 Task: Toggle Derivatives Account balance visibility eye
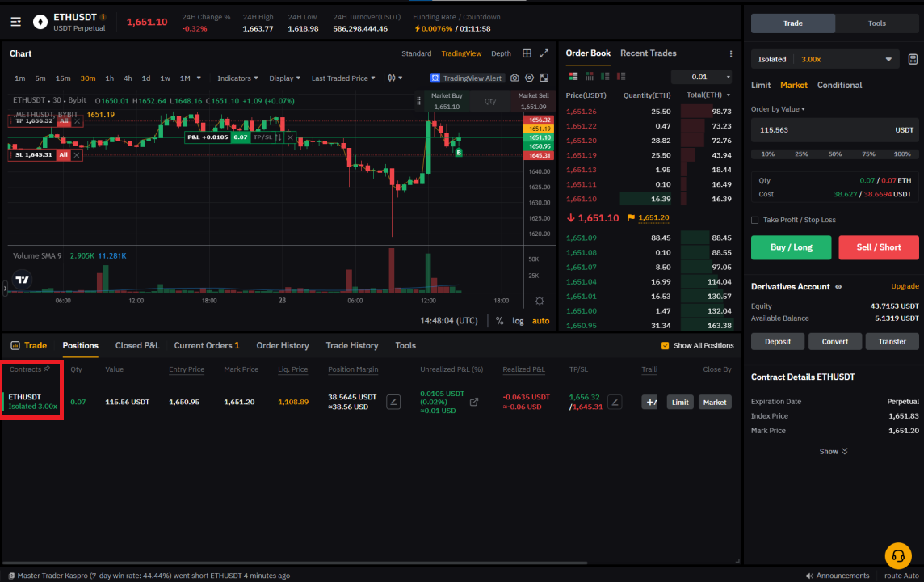(x=838, y=287)
